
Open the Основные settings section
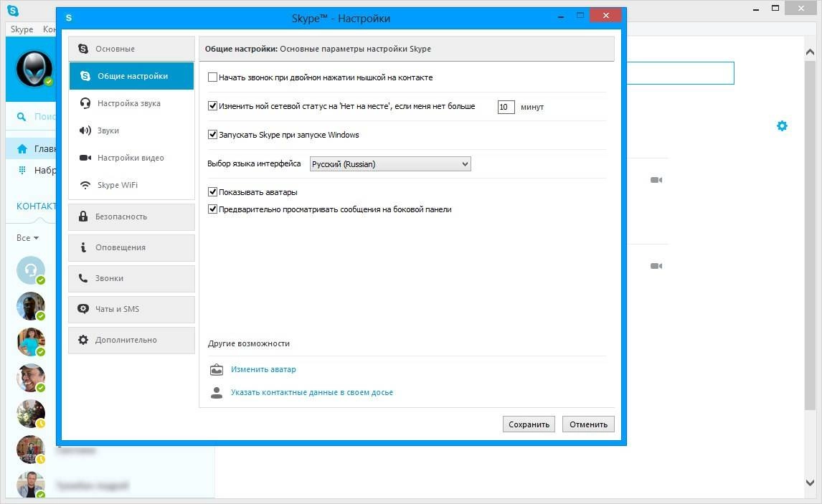[131, 49]
